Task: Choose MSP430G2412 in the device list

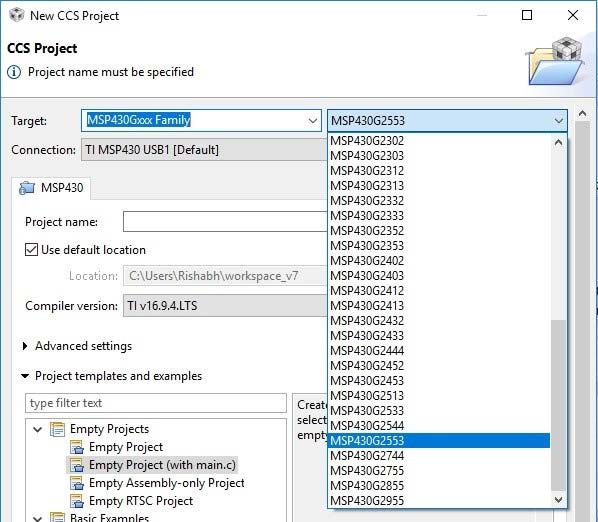Action: pyautogui.click(x=439, y=291)
